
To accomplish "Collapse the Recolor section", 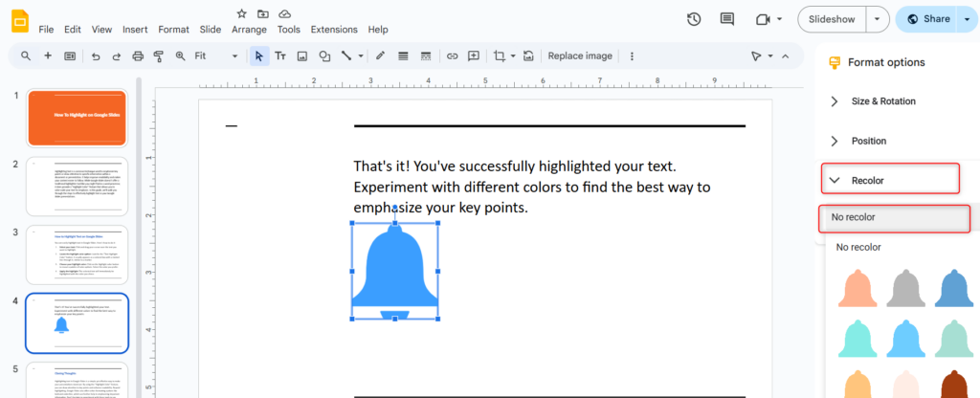I will click(x=834, y=180).
